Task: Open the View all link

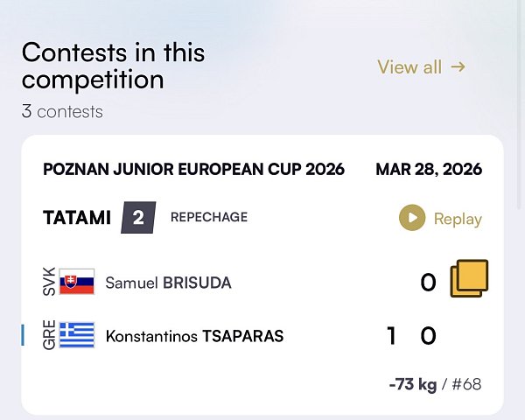Action: click(421, 66)
